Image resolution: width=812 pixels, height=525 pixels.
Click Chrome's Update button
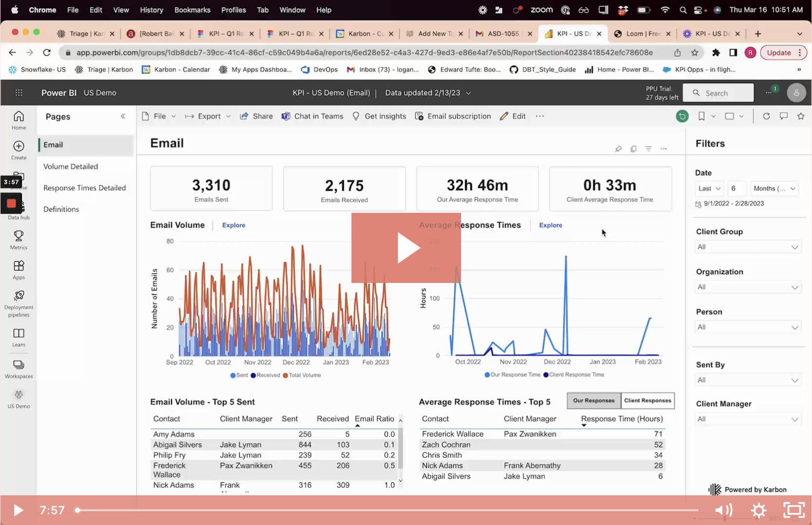(783, 53)
